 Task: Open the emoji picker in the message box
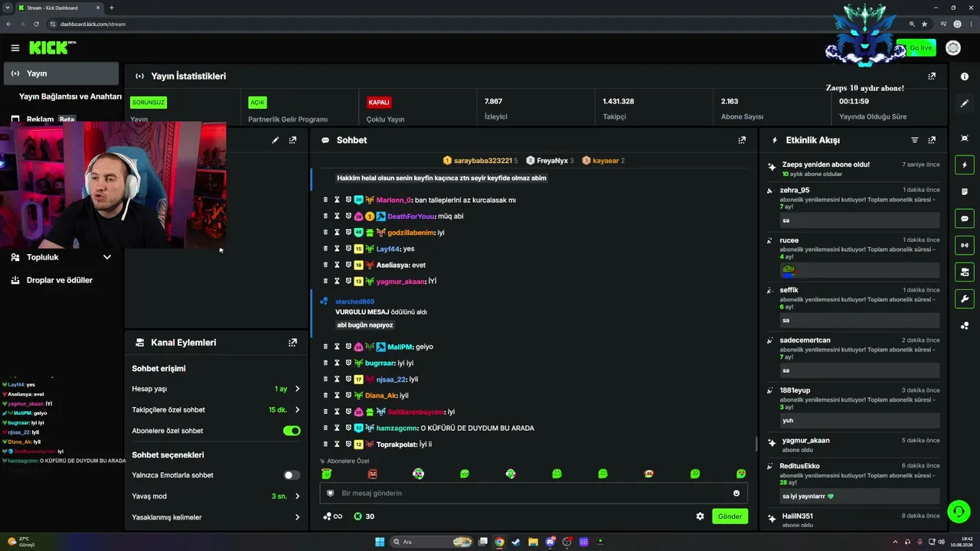(x=737, y=494)
